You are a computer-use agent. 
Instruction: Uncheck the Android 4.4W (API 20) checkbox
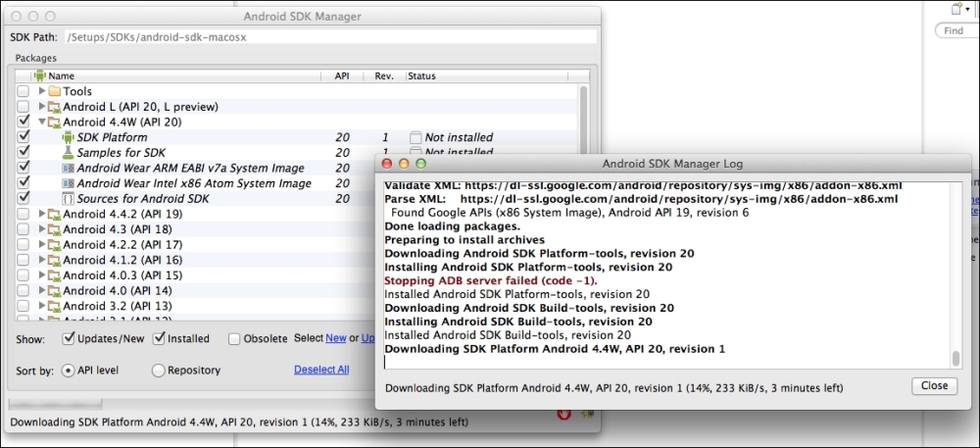coord(24,122)
